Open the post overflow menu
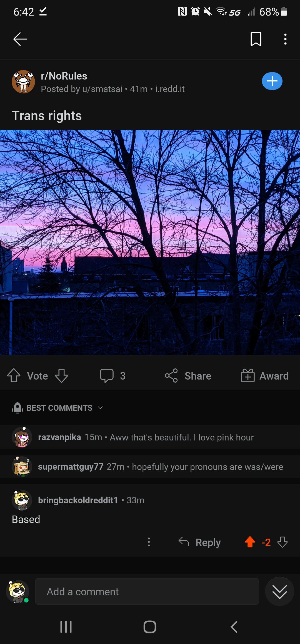 click(285, 39)
